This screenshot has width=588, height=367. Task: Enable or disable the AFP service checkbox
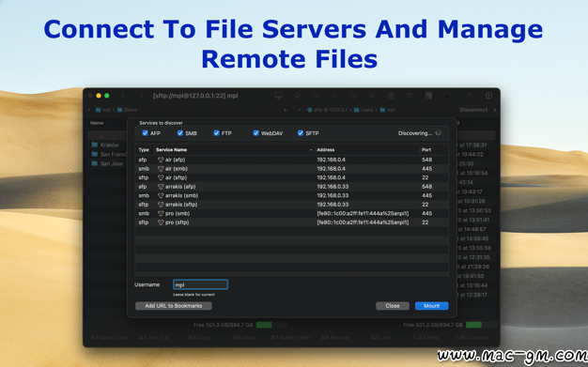point(146,133)
